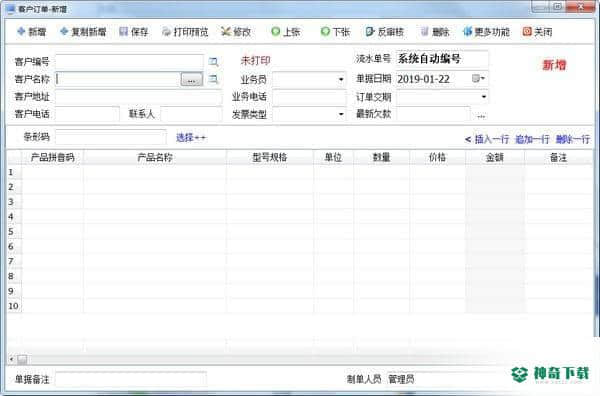The height and width of the screenshot is (396, 600).
Task: Click the 流水单号 field showing 系统自动编号
Action: pyautogui.click(x=442, y=59)
